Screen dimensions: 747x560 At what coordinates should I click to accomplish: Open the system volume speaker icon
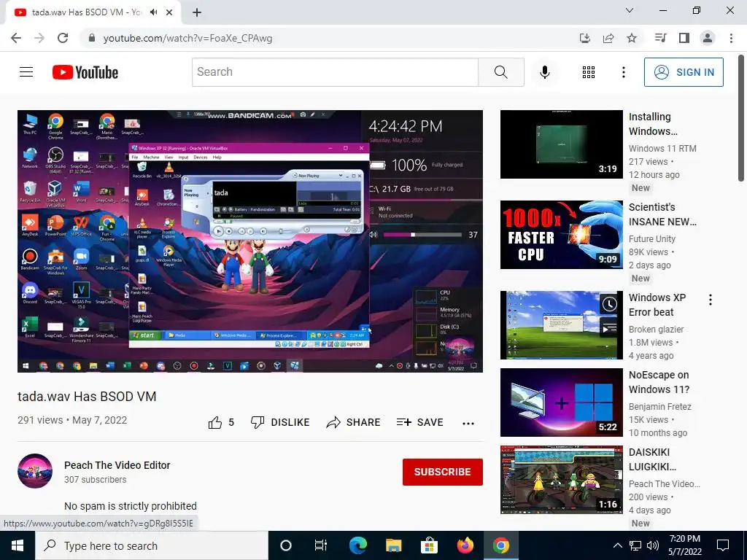(653, 545)
